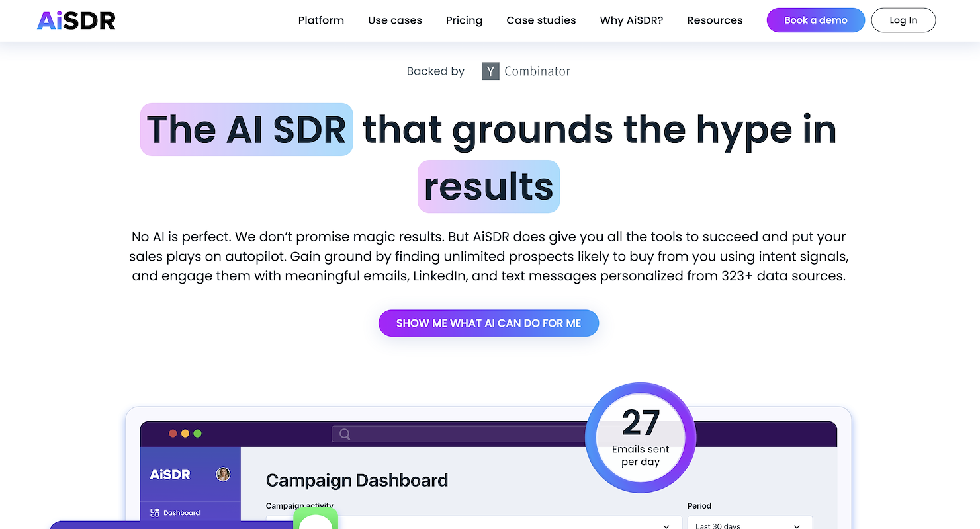Click the user avatar in dashboard sidebar
The height and width of the screenshot is (529, 980).
[x=223, y=474]
